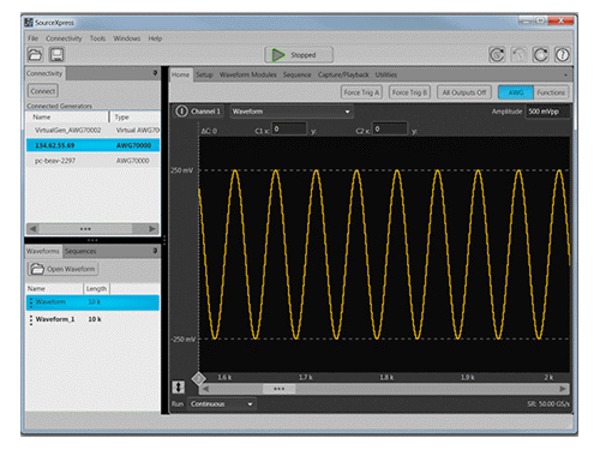Click the help question mark icon

tap(563, 55)
